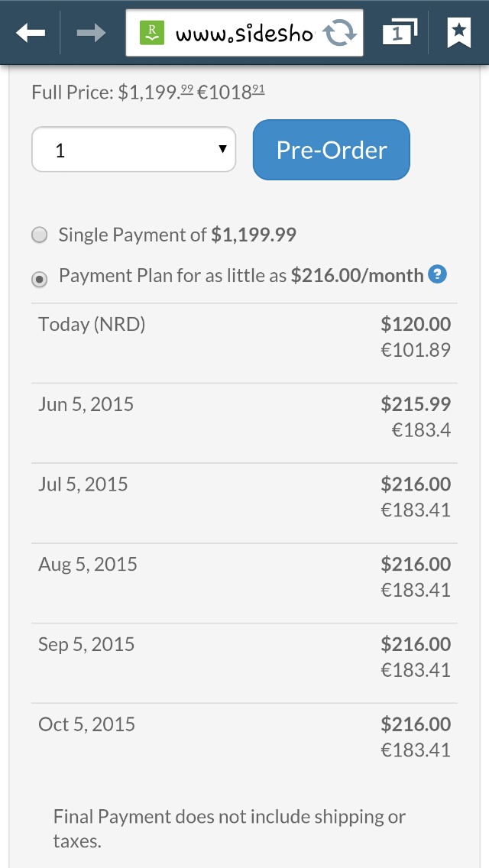Screen dimensions: 489x868
Task: Show payment plan help question mark
Action: pyautogui.click(x=437, y=274)
